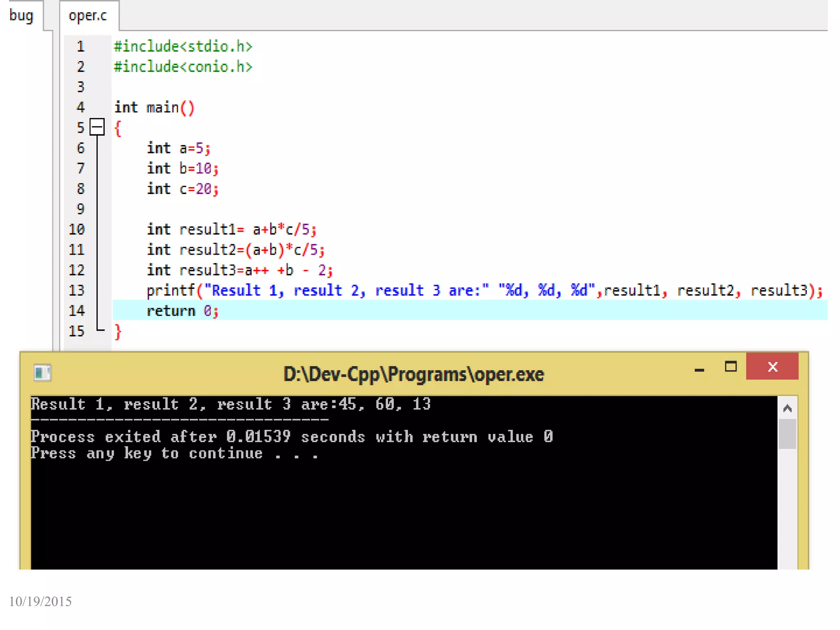Click the console window system icon
The image size is (840, 630).
tap(42, 373)
